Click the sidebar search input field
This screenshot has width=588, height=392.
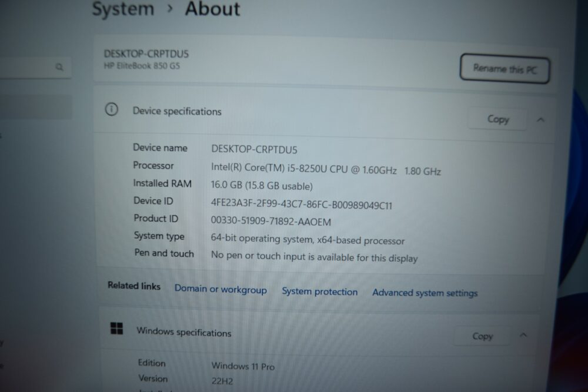click(36, 67)
